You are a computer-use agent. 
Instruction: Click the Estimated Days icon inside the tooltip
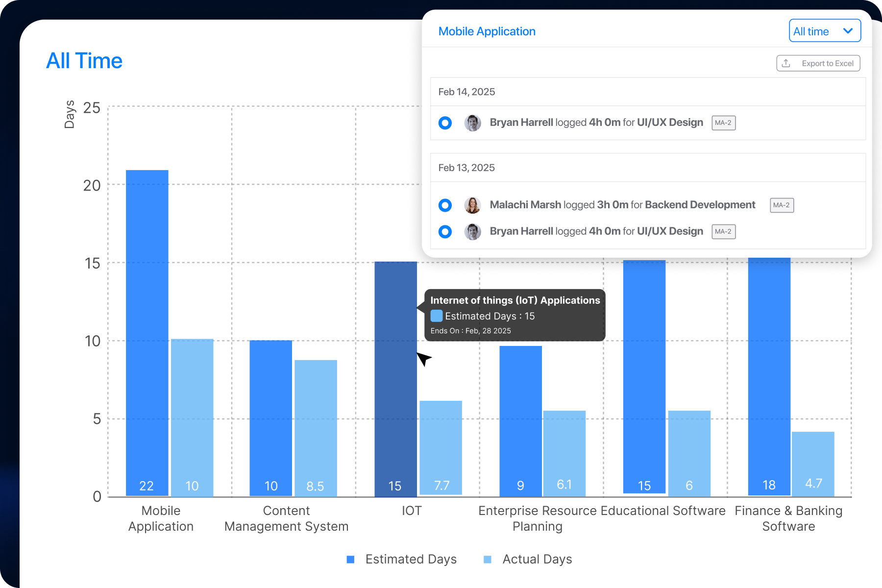tap(437, 316)
